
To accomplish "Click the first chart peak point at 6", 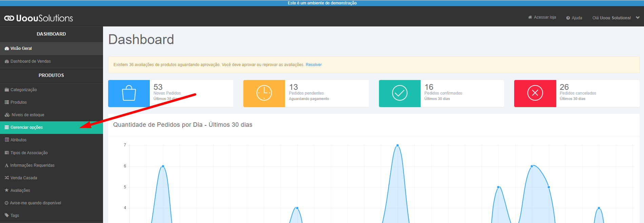I will click(x=163, y=166).
